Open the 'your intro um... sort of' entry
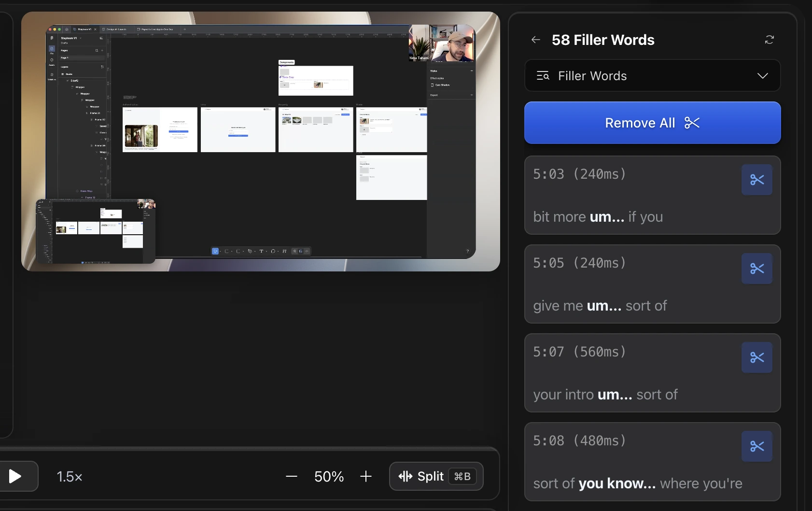Image resolution: width=812 pixels, height=511 pixels. coord(653,373)
